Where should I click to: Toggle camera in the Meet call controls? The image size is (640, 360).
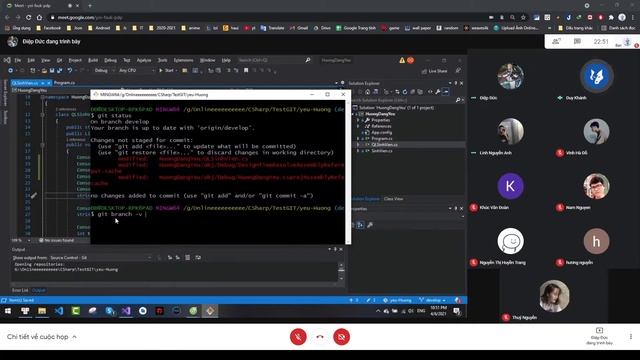click(341, 337)
